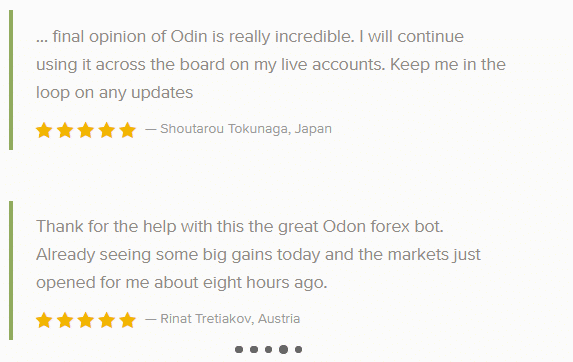Image resolution: width=573 pixels, height=362 pixels.
Task: Click third star in Rinat Tretiakov's rating
Action: (x=86, y=320)
